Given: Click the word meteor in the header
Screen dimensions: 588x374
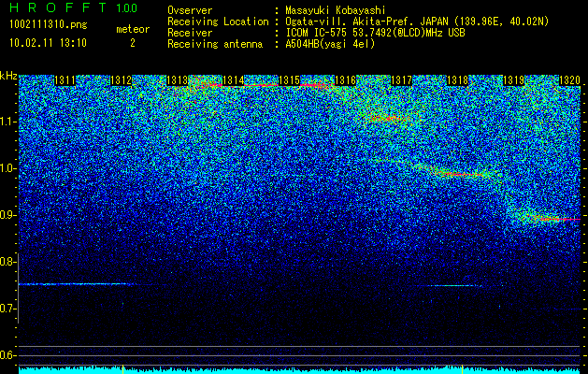Looking at the screenshot, I should [133, 29].
